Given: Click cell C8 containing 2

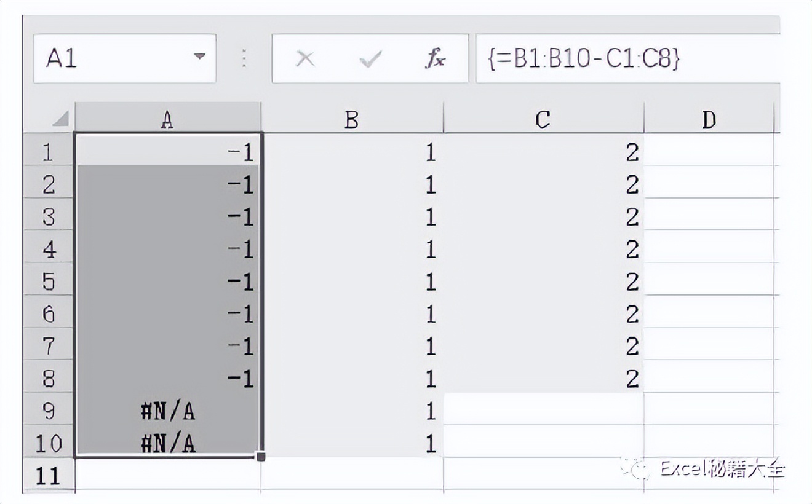Looking at the screenshot, I should coord(543,379).
